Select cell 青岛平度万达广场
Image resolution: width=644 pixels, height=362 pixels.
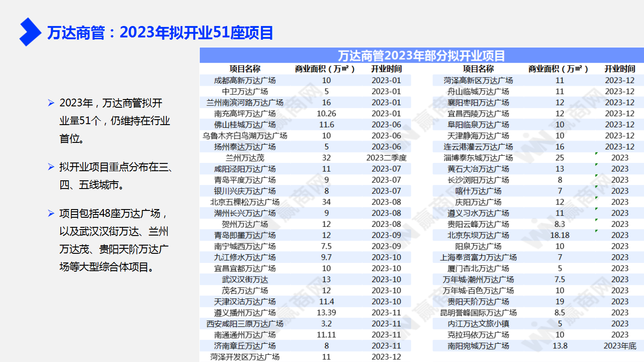(x=245, y=180)
